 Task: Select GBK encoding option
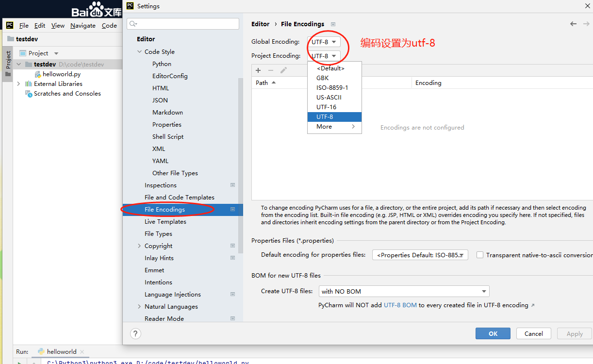click(x=335, y=78)
